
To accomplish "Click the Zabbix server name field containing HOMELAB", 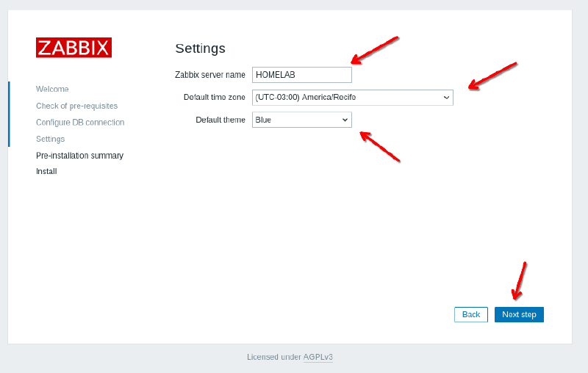I will [x=301, y=75].
